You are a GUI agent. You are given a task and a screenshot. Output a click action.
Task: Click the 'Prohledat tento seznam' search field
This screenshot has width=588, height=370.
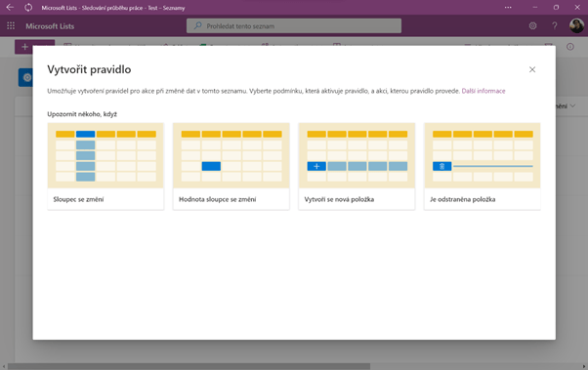pyautogui.click(x=294, y=25)
